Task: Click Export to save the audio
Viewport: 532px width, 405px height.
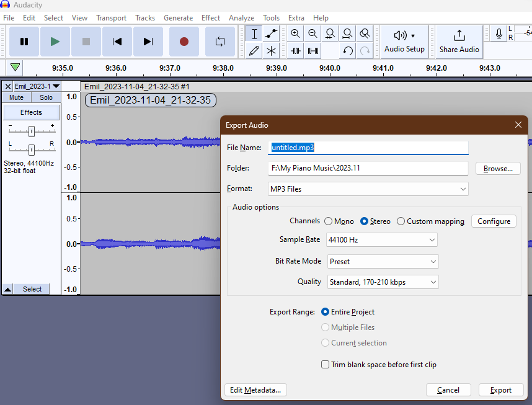Action: pos(501,390)
